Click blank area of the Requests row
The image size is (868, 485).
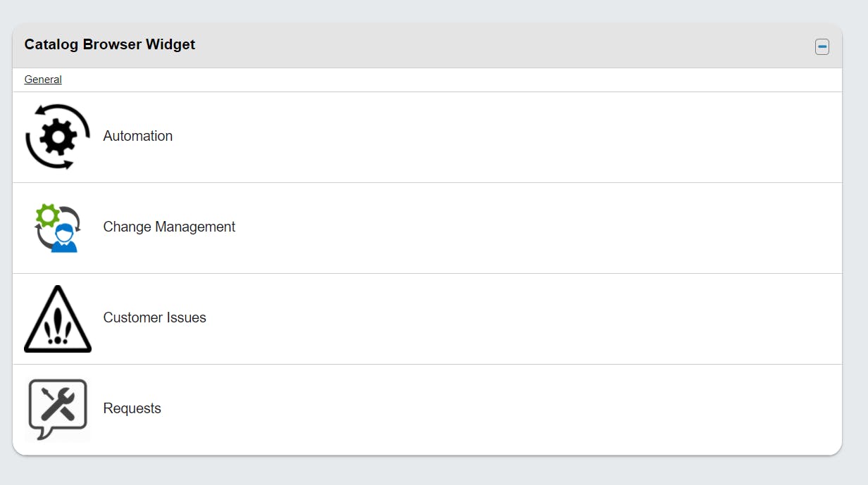tap(493, 410)
